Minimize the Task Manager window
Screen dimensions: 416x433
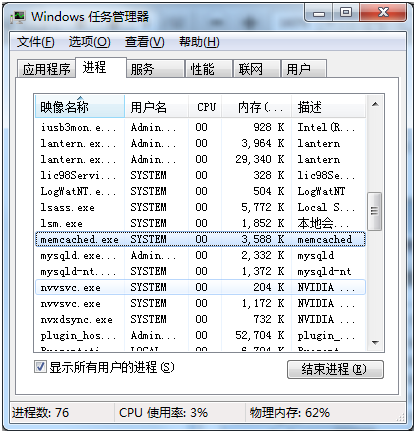tap(319, 14)
